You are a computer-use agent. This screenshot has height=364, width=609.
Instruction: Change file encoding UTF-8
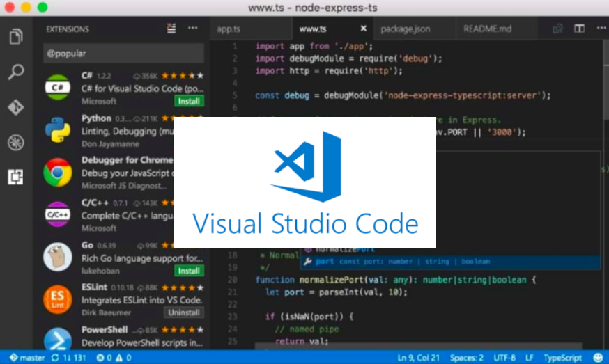(504, 358)
